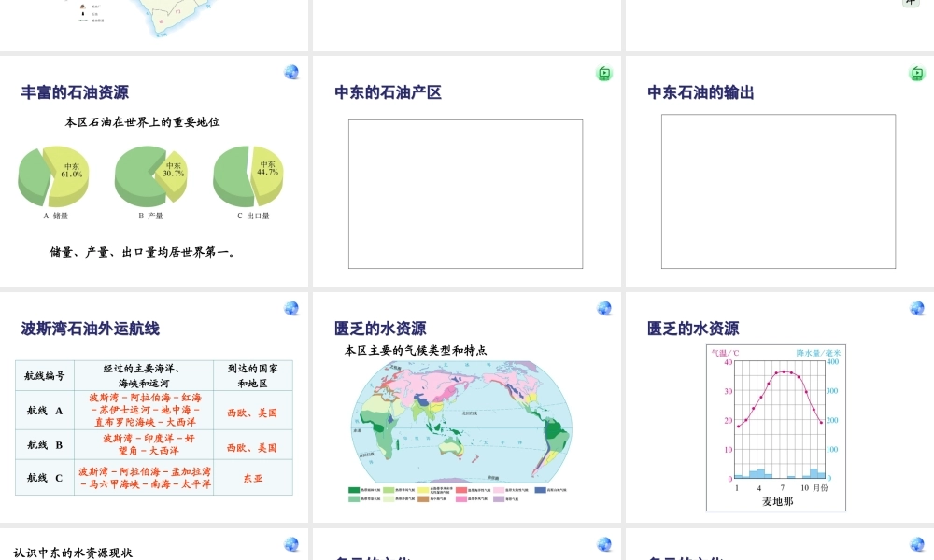Click the 中东 61.0% pie chart
This screenshot has height=560, width=934.
point(53,176)
